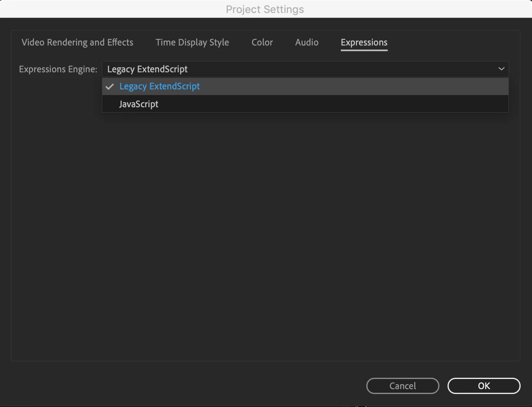Choose Legacy ExtendScript from the list

pos(305,86)
